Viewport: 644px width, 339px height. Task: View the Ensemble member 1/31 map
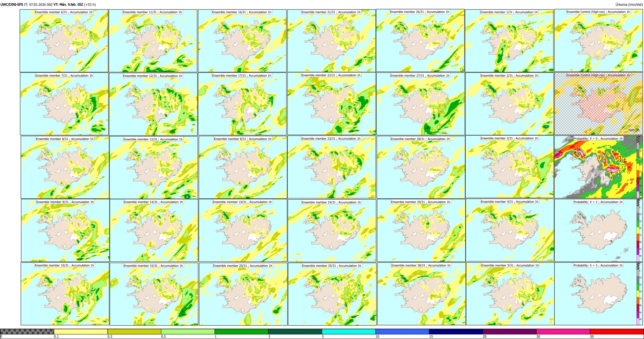[x=509, y=41]
